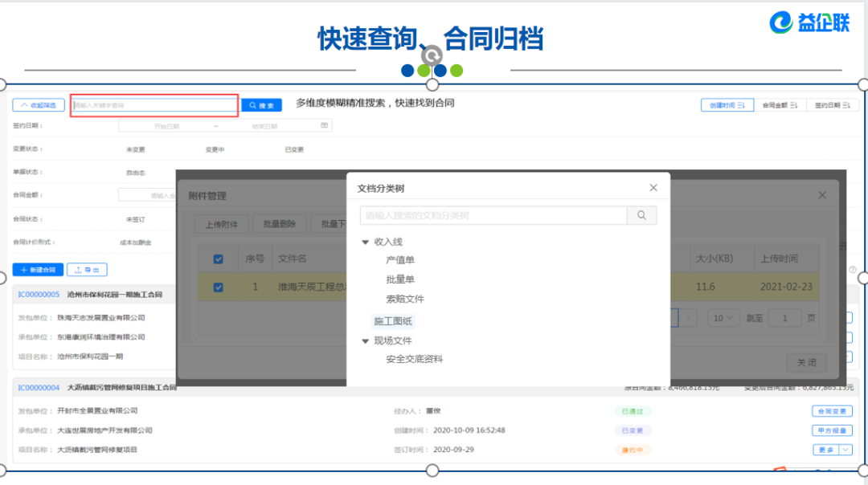Image resolution: width=868 pixels, height=485 pixels.
Task: Click the 甲方报量 button
Action: [x=832, y=430]
